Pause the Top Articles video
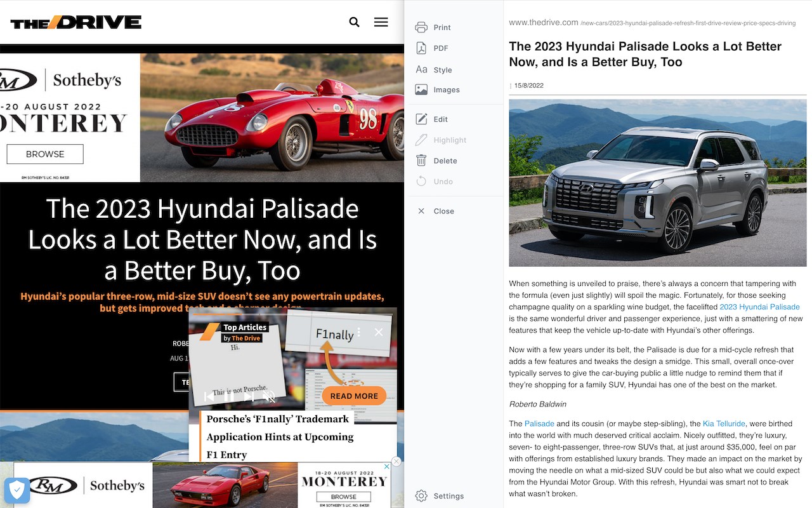The height and width of the screenshot is (508, 812). (230, 397)
